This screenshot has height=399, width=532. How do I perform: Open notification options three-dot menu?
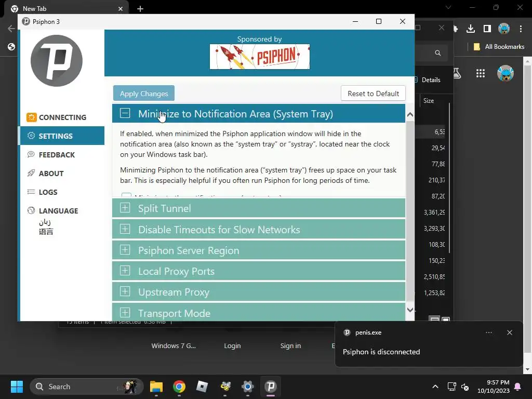point(488,332)
